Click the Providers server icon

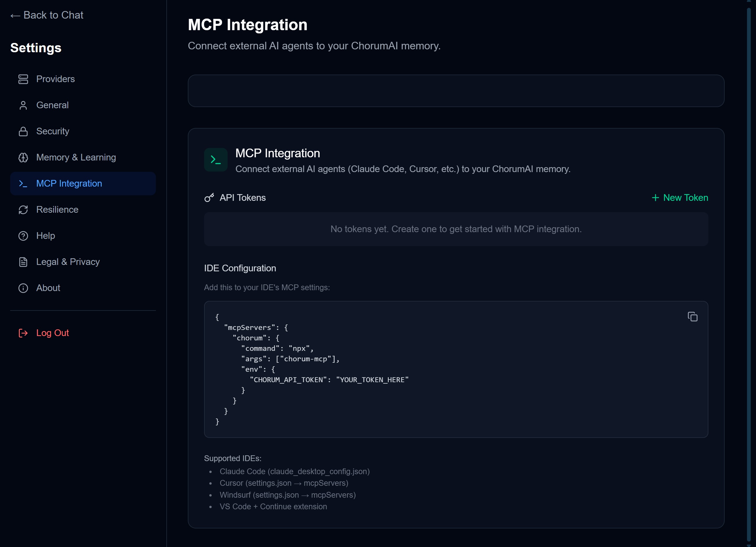click(x=23, y=79)
